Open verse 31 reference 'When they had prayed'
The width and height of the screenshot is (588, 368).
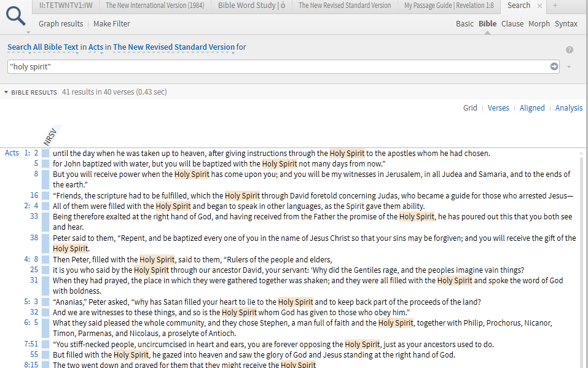click(x=34, y=280)
